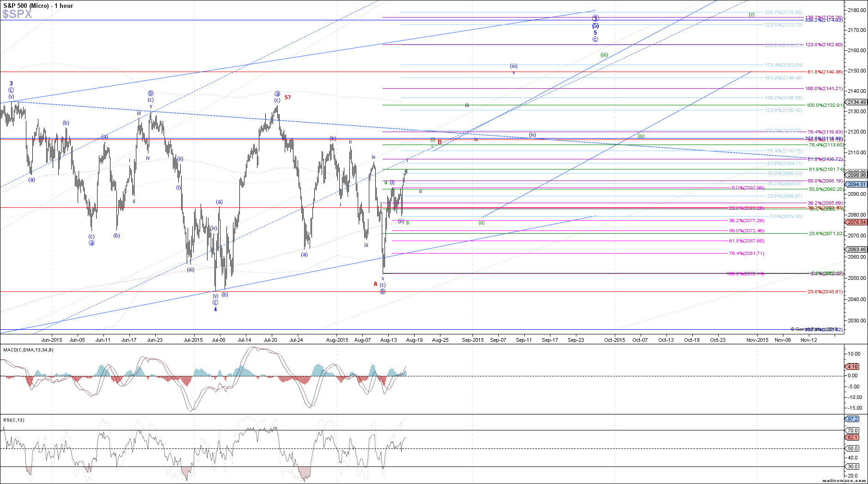868x484 pixels.
Task: Click the 2180.00 price axis label
Action: 857,10
